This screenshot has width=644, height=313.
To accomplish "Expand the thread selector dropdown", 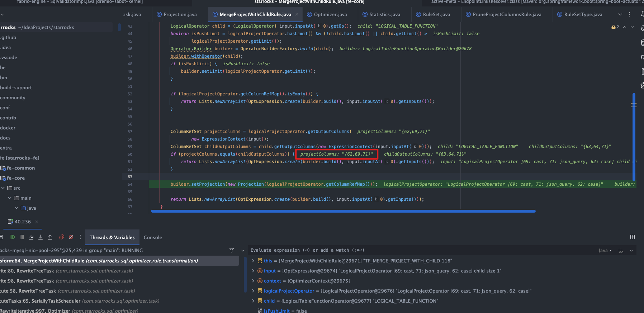I will tap(243, 250).
